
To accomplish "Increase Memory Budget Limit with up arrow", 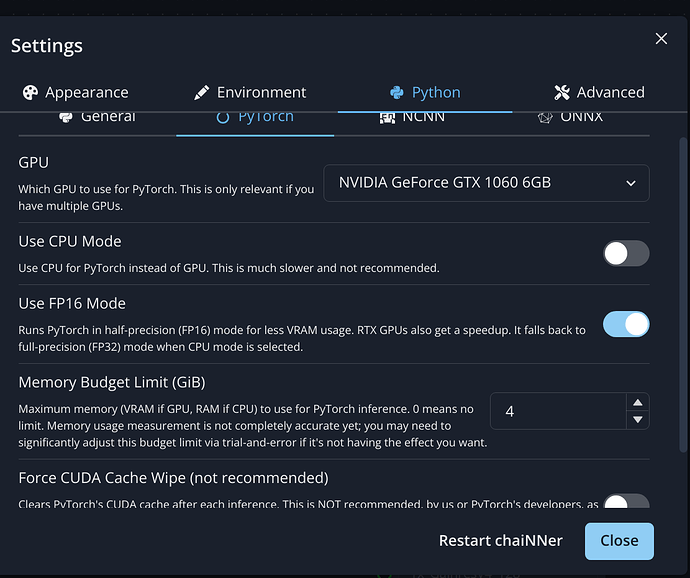I will pyautogui.click(x=637, y=402).
